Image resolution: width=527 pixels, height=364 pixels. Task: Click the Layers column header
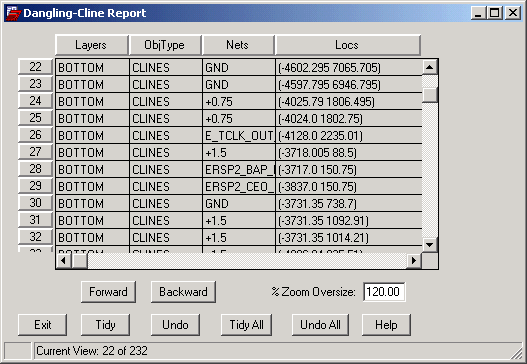click(x=92, y=45)
